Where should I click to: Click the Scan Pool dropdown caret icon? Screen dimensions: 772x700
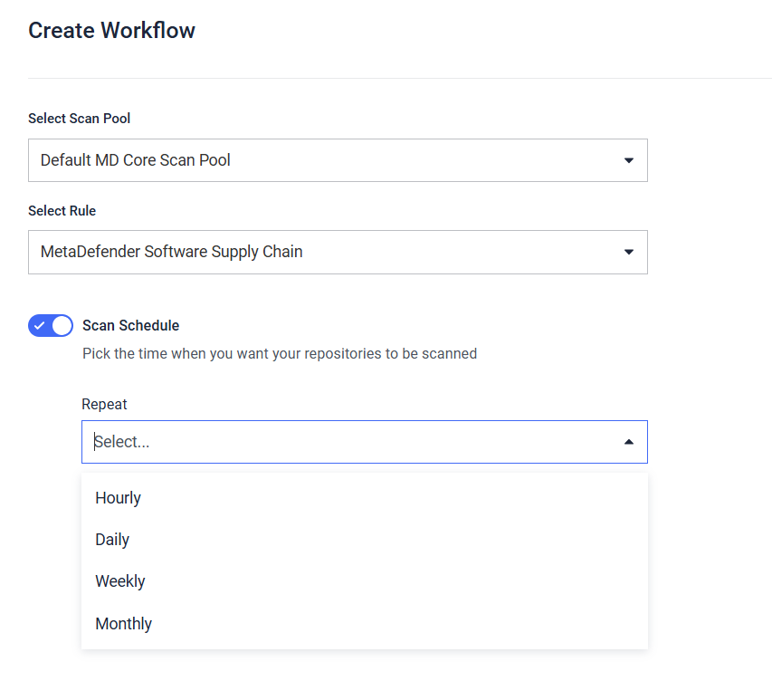[x=629, y=160]
